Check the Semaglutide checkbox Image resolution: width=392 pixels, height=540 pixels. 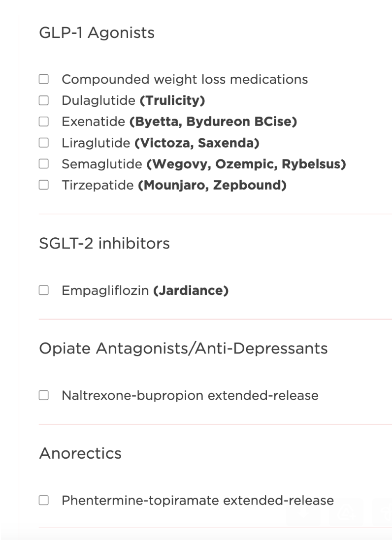pos(44,164)
